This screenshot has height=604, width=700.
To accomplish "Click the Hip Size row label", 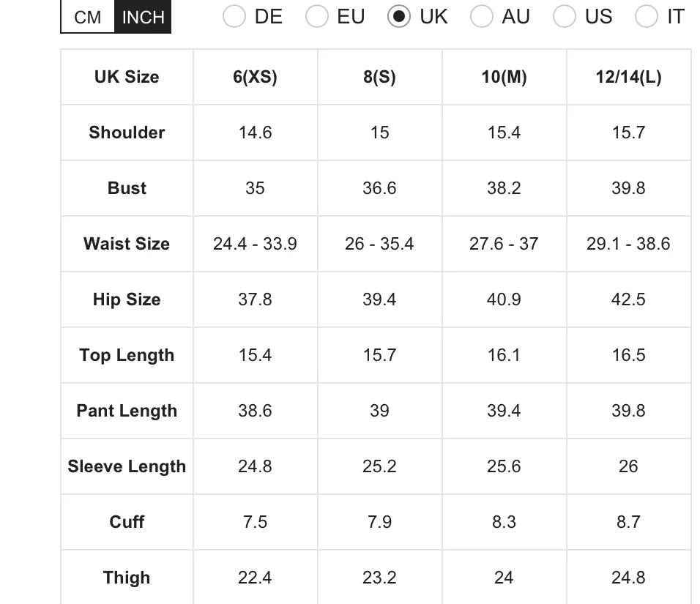I will pyautogui.click(x=126, y=299).
